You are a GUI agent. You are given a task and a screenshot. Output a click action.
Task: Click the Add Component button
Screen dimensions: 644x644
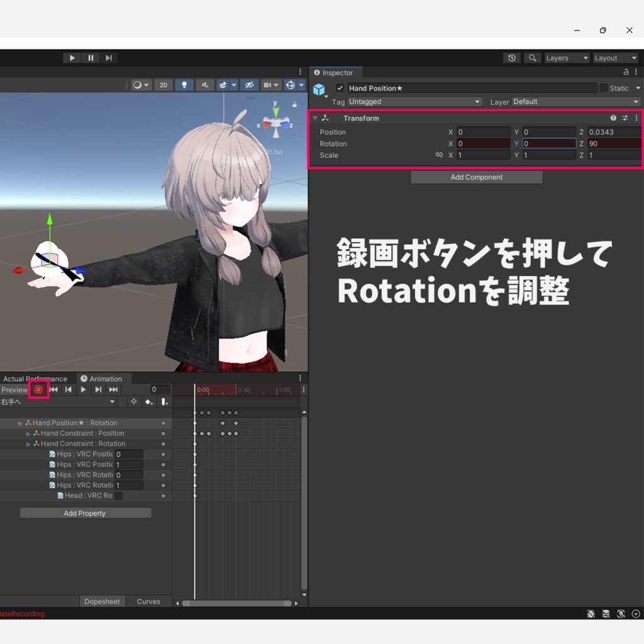coord(476,177)
